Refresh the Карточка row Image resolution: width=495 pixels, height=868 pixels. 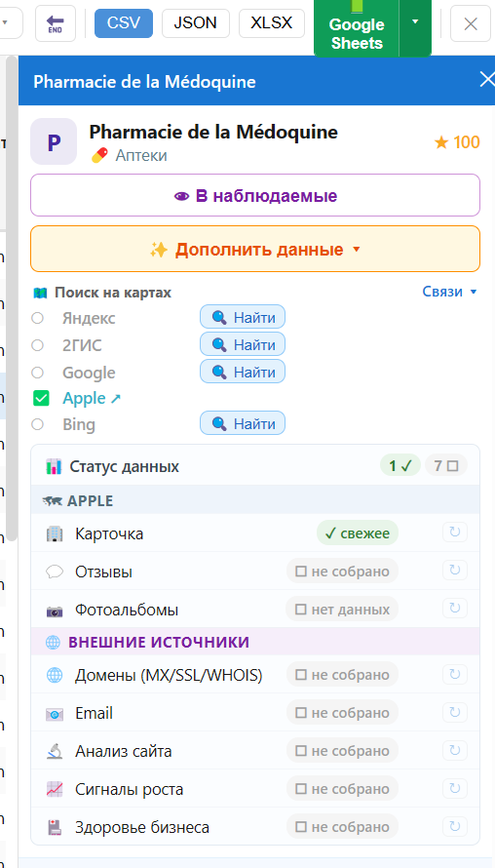455,533
